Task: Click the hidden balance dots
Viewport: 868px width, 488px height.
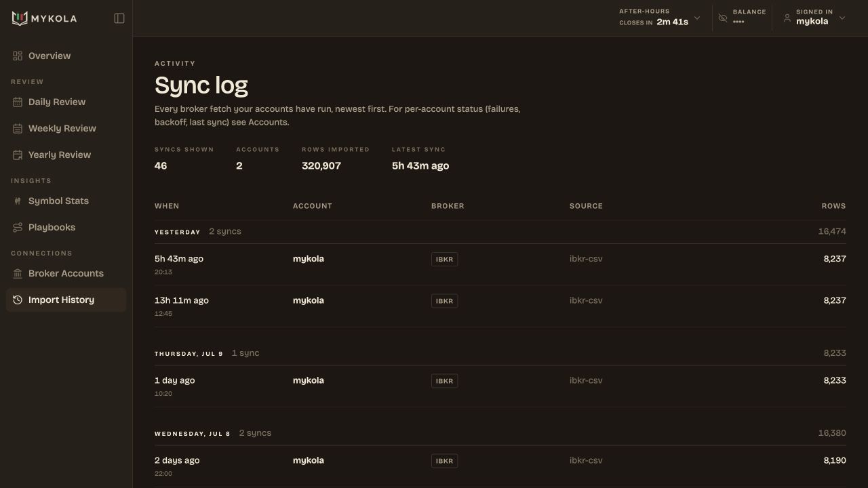Action: click(x=738, y=22)
